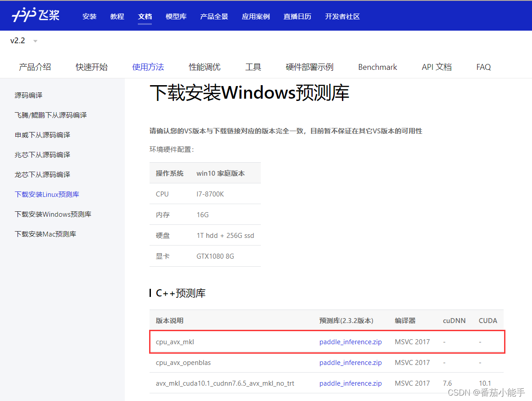Download paddle_inference.zip for avx_mkl_cuda10.1 row
This screenshot has width=532, height=401.
pyautogui.click(x=350, y=383)
